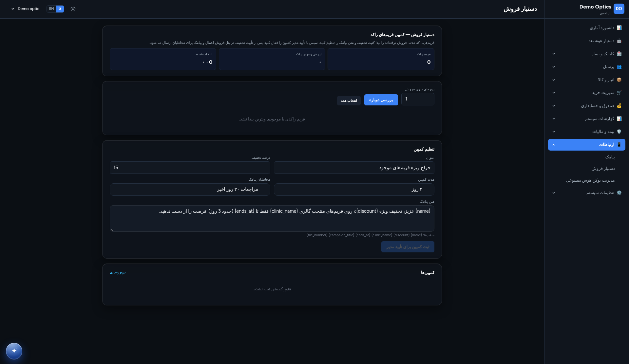Click the campaign عنوان input field
Viewport: 629px width, 364px height.
click(x=354, y=168)
